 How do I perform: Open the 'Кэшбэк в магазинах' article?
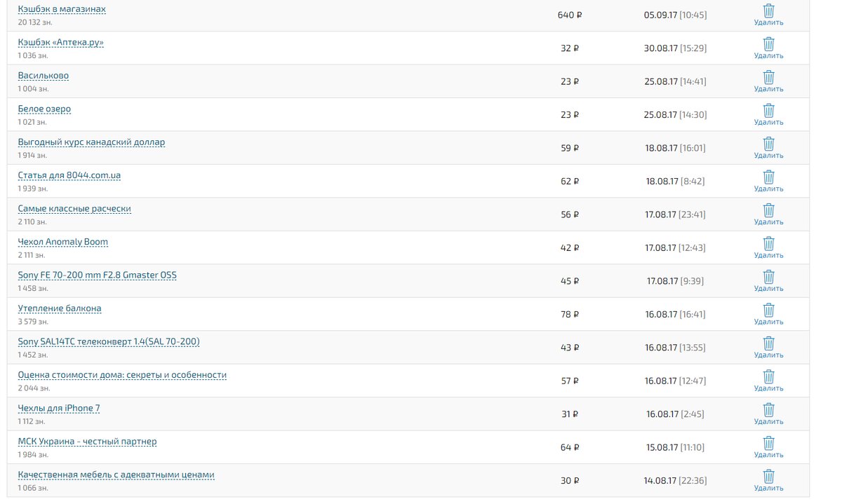tap(62, 9)
